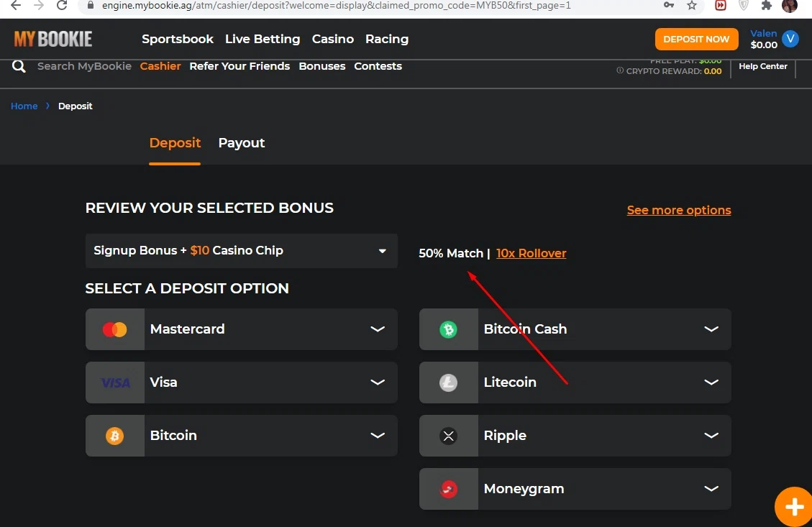Open the Signup Bonus dropdown
The image size is (812, 527).
pyautogui.click(x=242, y=250)
